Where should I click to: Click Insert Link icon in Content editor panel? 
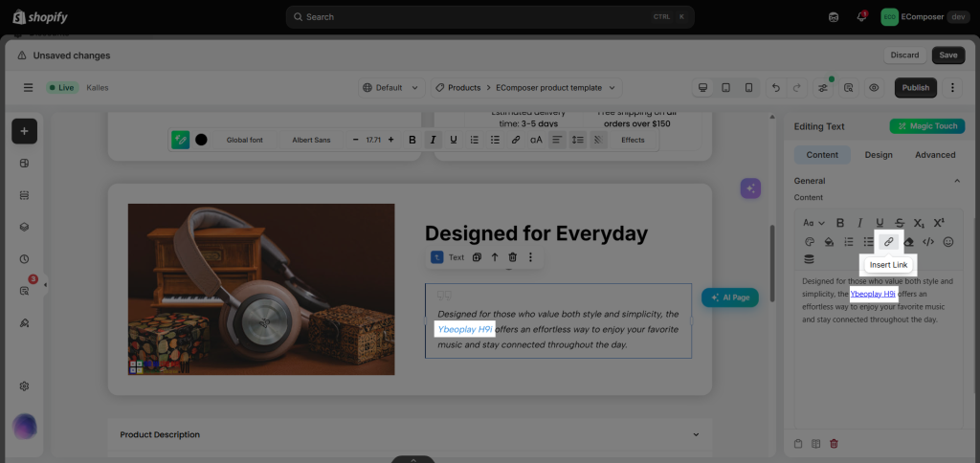tap(888, 242)
